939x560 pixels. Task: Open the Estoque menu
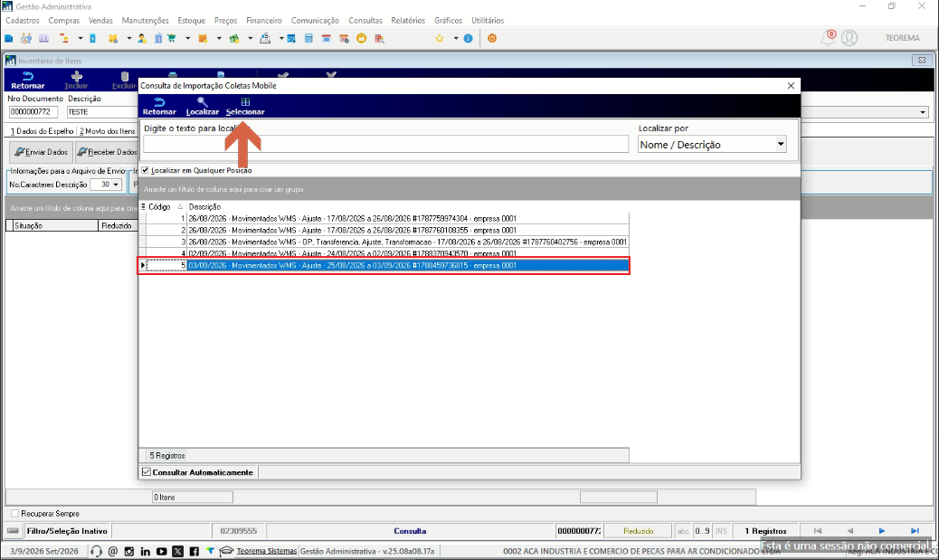[192, 21]
